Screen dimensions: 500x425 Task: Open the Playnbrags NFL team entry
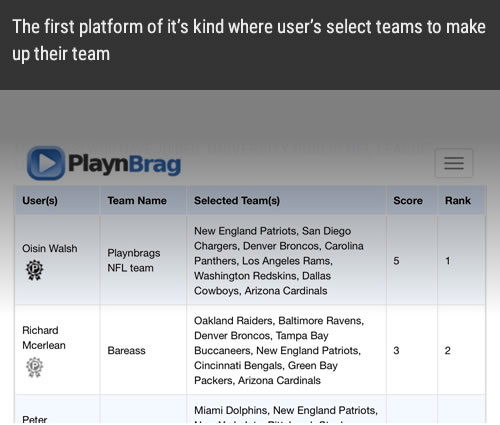[x=134, y=260]
